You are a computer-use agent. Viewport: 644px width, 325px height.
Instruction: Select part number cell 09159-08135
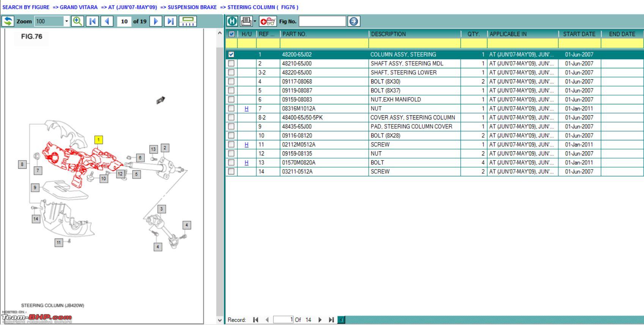click(x=324, y=154)
